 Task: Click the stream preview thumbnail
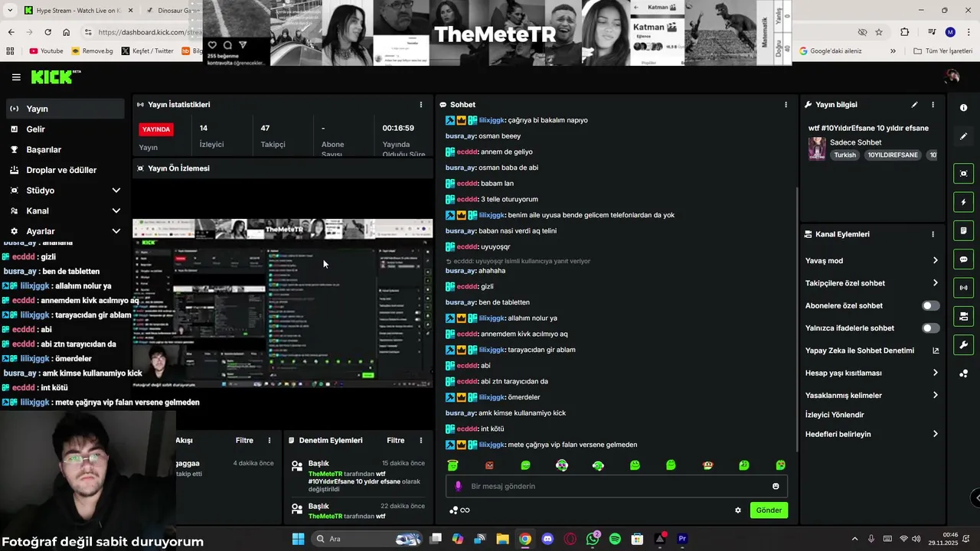pyautogui.click(x=283, y=303)
